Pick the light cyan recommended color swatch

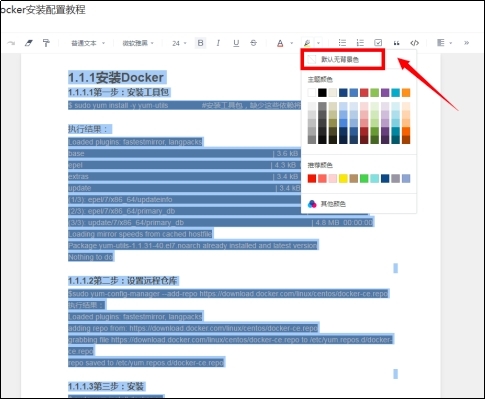coord(375,178)
